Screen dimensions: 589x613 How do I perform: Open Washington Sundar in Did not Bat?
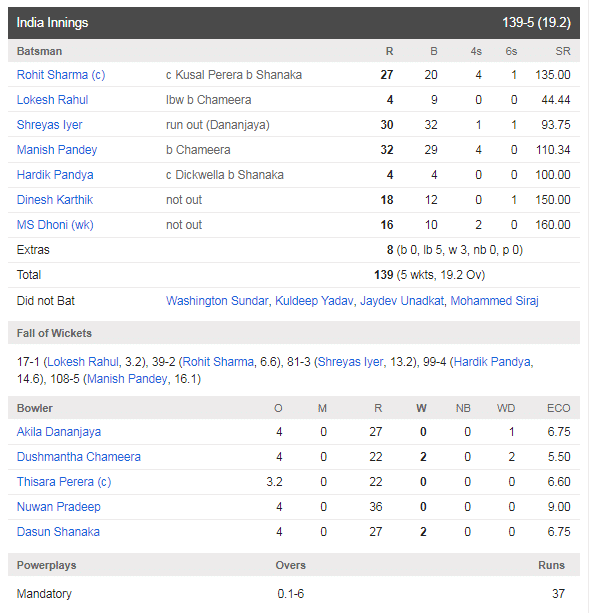(x=217, y=301)
